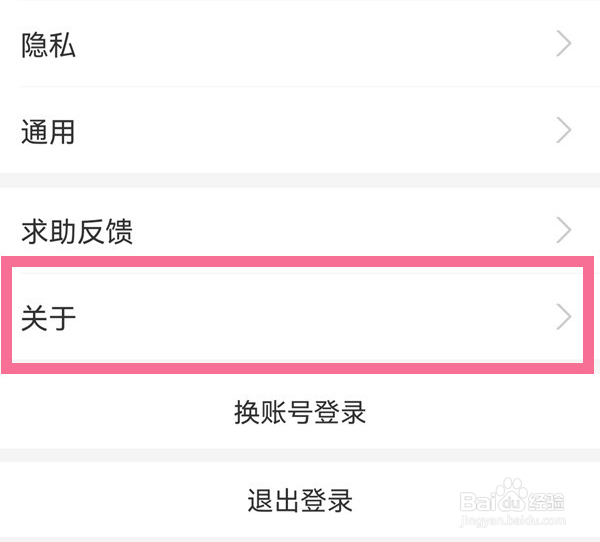Tap blank middle of highlighted 关于 row
Image resolution: width=600 pixels, height=542 pixels.
pos(300,318)
